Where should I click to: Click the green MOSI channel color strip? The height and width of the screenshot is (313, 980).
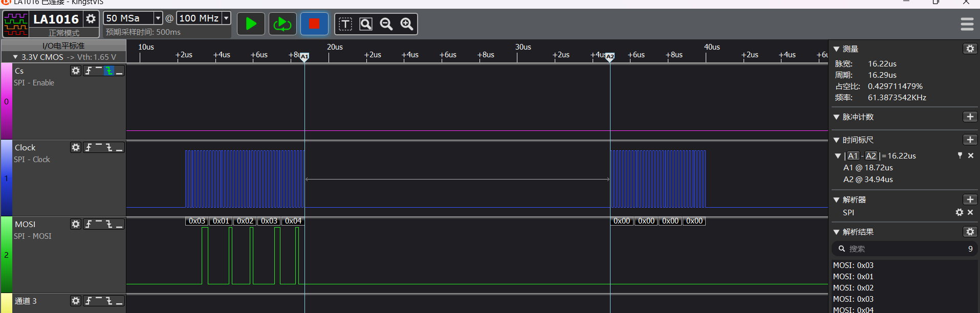(x=6, y=255)
